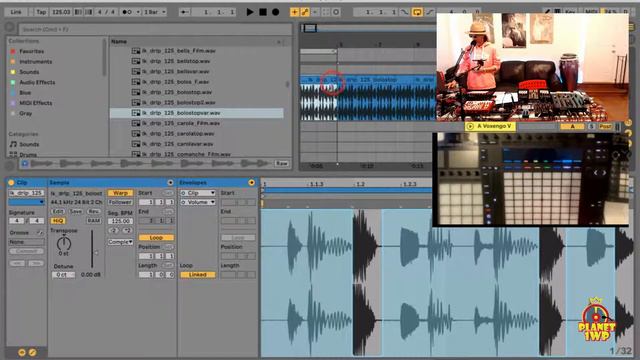
Task: Toggle Follow playback button
Action: [184, 12]
